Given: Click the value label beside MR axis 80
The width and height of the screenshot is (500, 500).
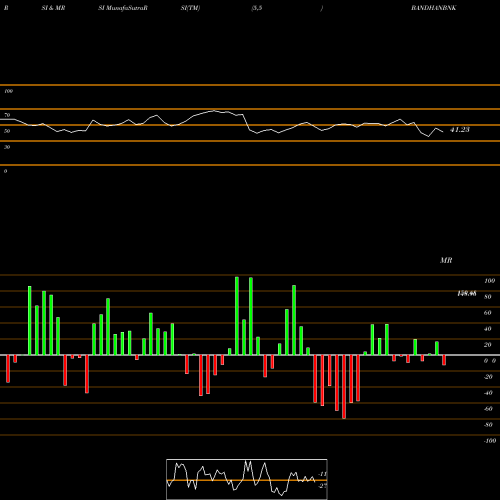Looking at the screenshot, I should point(467,294).
